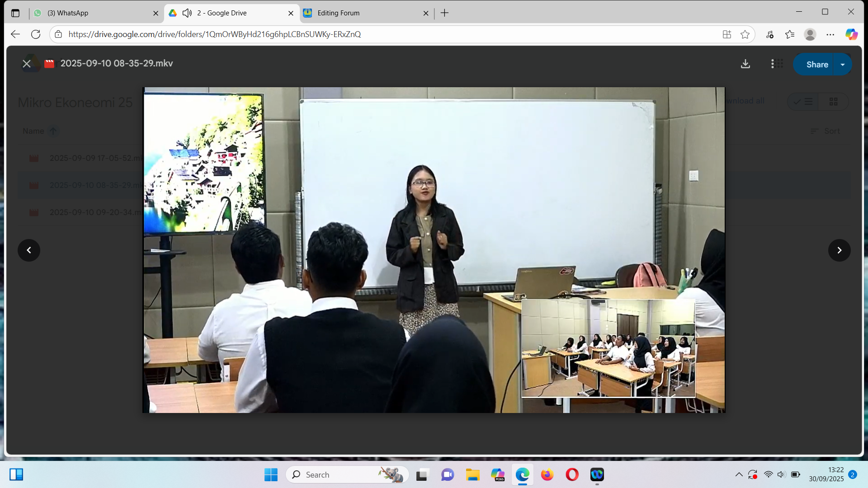Viewport: 868px width, 488px height.
Task: Go to next file in preview
Action: [x=839, y=250]
